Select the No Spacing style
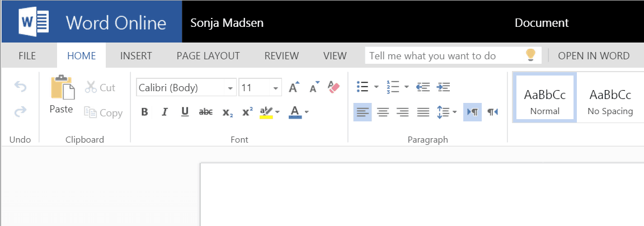644x226 pixels. (610, 101)
